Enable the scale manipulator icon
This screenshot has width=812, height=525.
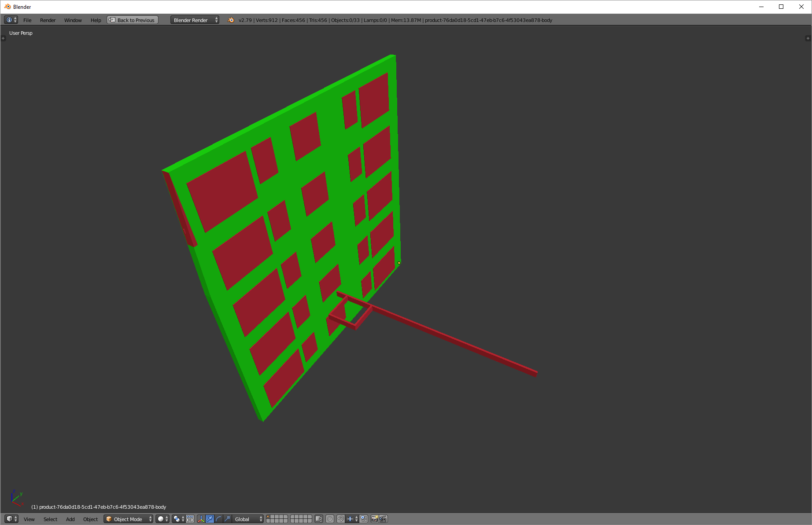tap(227, 519)
